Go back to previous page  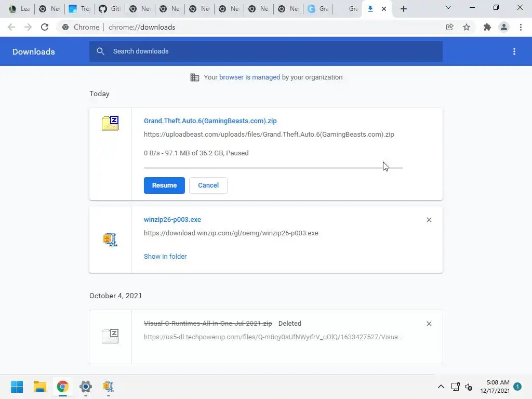(x=11, y=27)
